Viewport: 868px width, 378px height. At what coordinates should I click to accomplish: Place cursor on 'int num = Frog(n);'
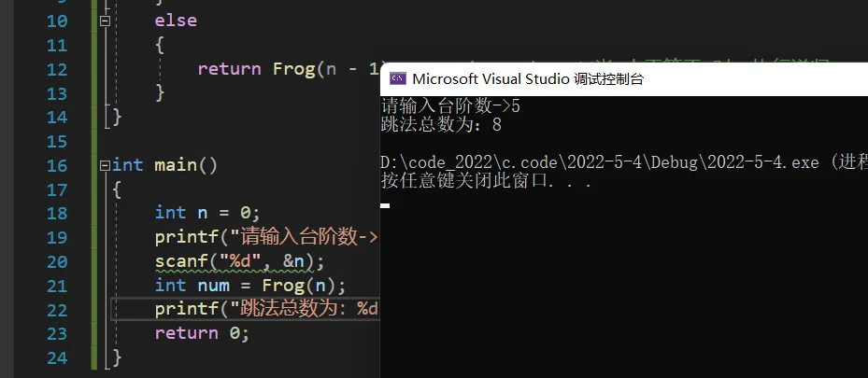point(250,286)
